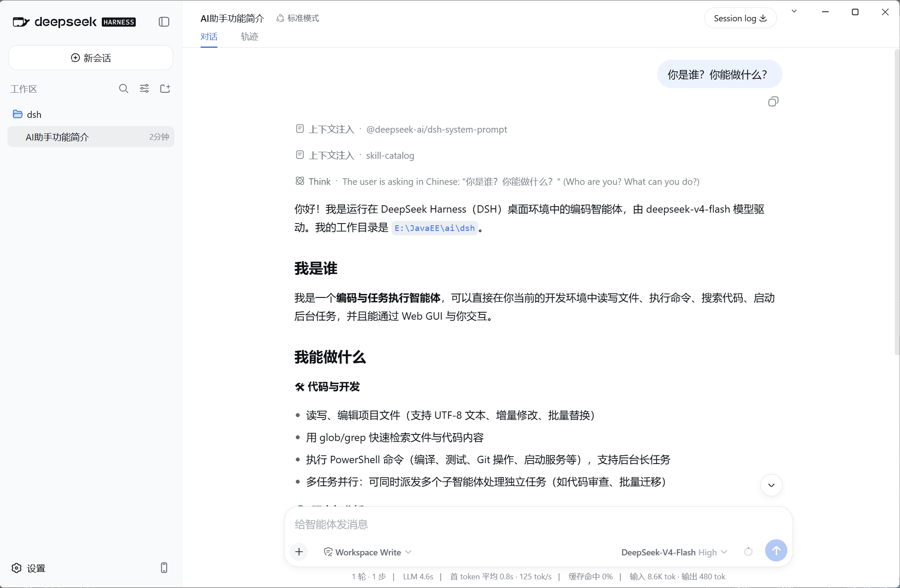Click the user message bubble 你是谁？你能做什么？
Screen dimensions: 900x588
[x=719, y=74]
